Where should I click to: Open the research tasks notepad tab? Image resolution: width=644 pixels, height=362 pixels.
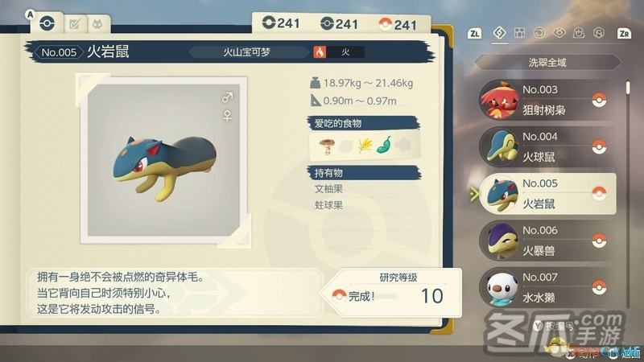pyautogui.click(x=74, y=24)
